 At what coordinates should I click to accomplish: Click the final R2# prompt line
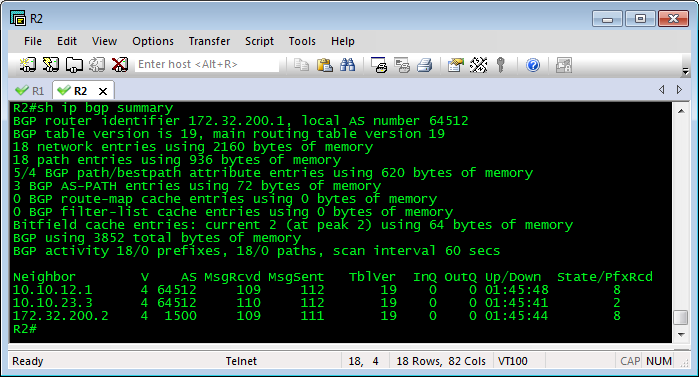(x=25, y=329)
